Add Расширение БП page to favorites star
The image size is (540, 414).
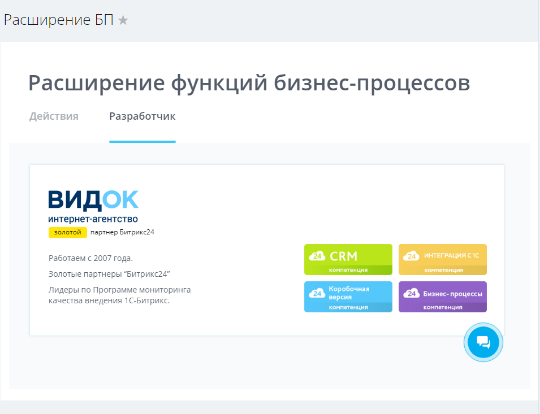123,21
